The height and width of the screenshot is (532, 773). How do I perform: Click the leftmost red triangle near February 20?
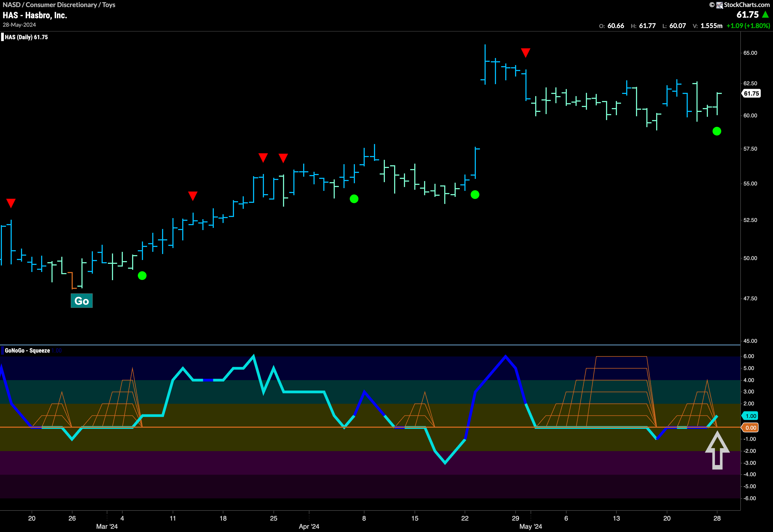pos(11,203)
